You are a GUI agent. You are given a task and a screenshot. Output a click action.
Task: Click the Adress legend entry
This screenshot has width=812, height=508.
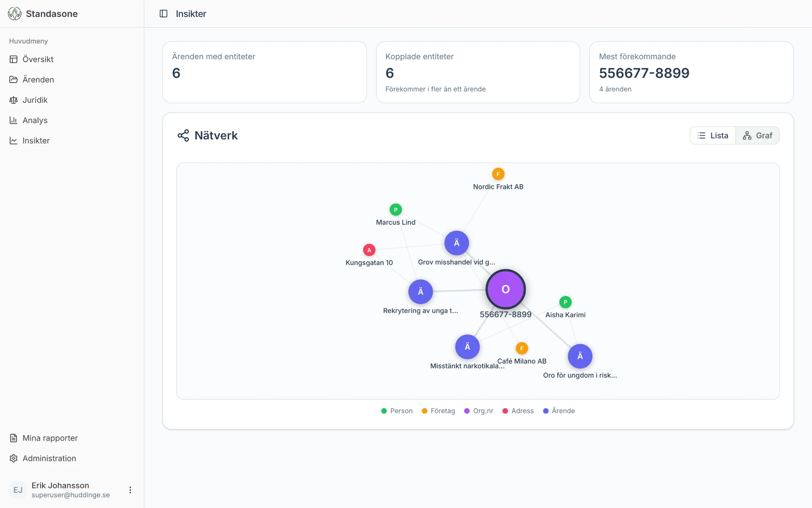[518, 411]
